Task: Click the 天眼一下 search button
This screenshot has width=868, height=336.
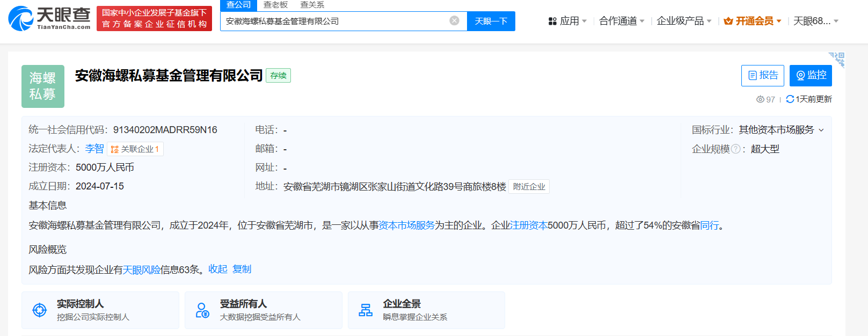Action: (491, 21)
